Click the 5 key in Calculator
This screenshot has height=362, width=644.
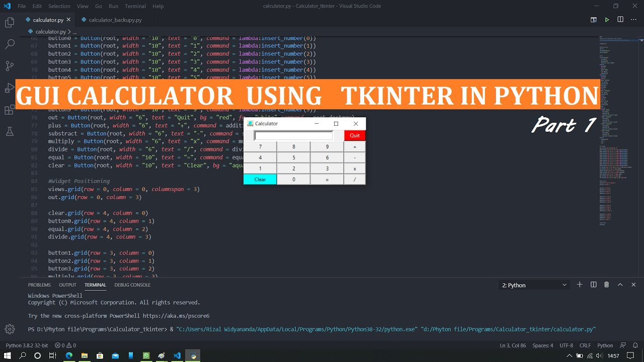point(294,157)
